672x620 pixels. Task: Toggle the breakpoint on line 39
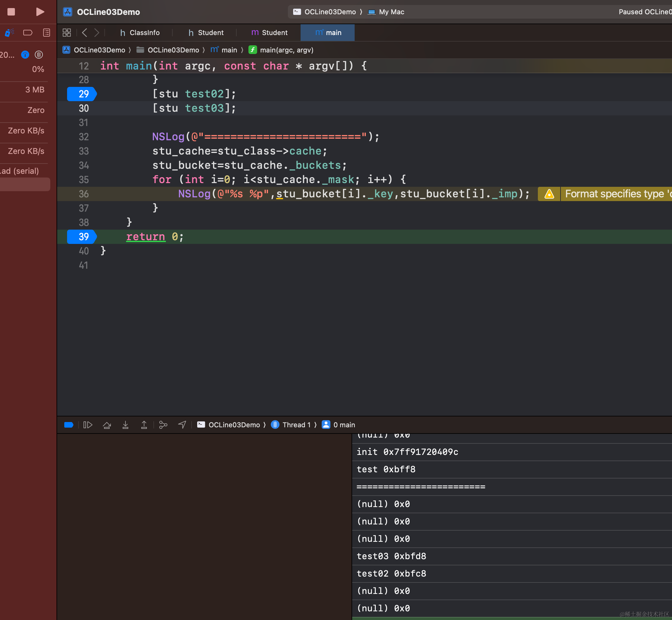(82, 237)
